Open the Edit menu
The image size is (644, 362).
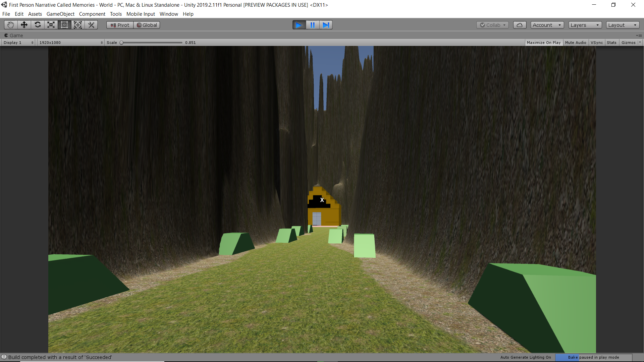[19, 14]
